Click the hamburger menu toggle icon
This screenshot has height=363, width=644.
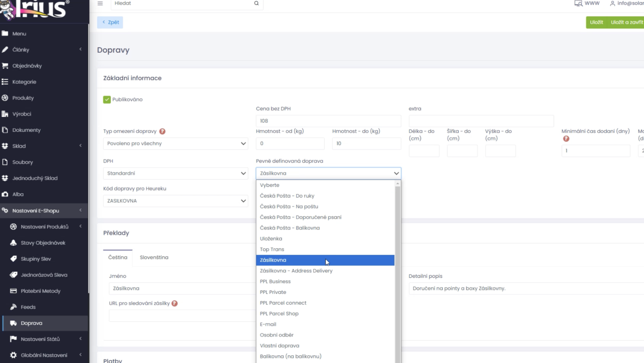100,3
